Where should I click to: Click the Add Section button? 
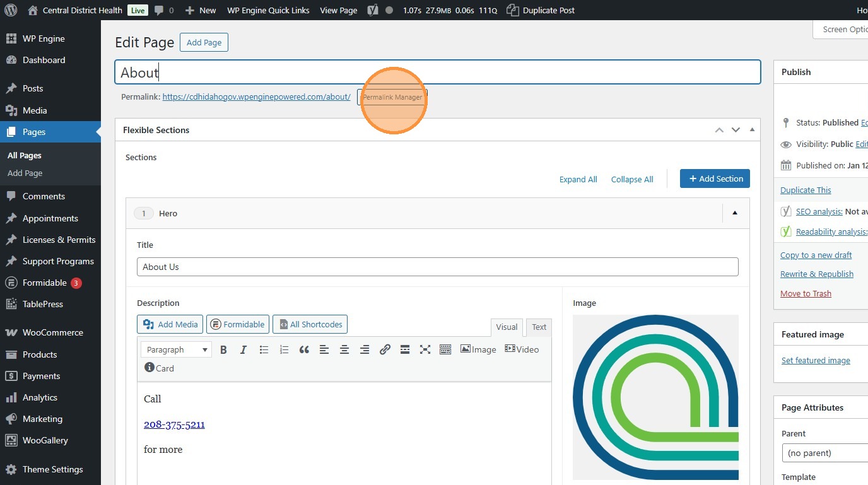click(x=715, y=178)
